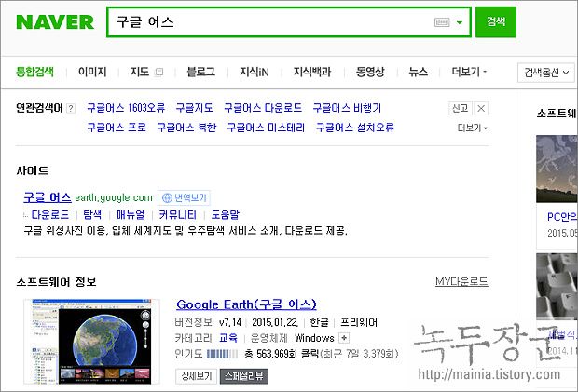Open the 커뮤니티 sublink
Image resolution: width=578 pixels, height=392 pixels.
(177, 214)
